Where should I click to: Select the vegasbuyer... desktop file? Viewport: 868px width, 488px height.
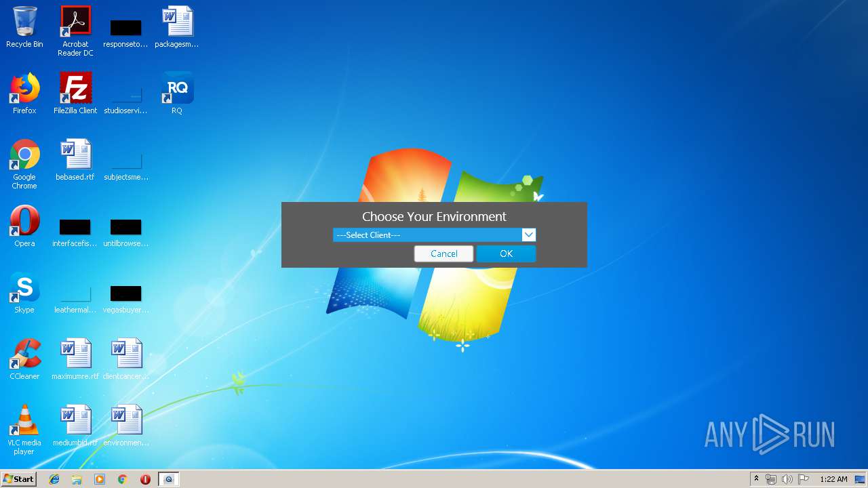click(125, 298)
